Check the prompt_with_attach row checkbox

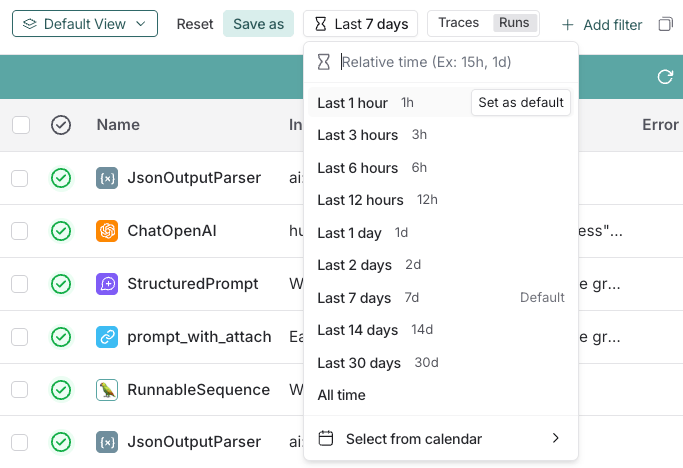pyautogui.click(x=20, y=337)
